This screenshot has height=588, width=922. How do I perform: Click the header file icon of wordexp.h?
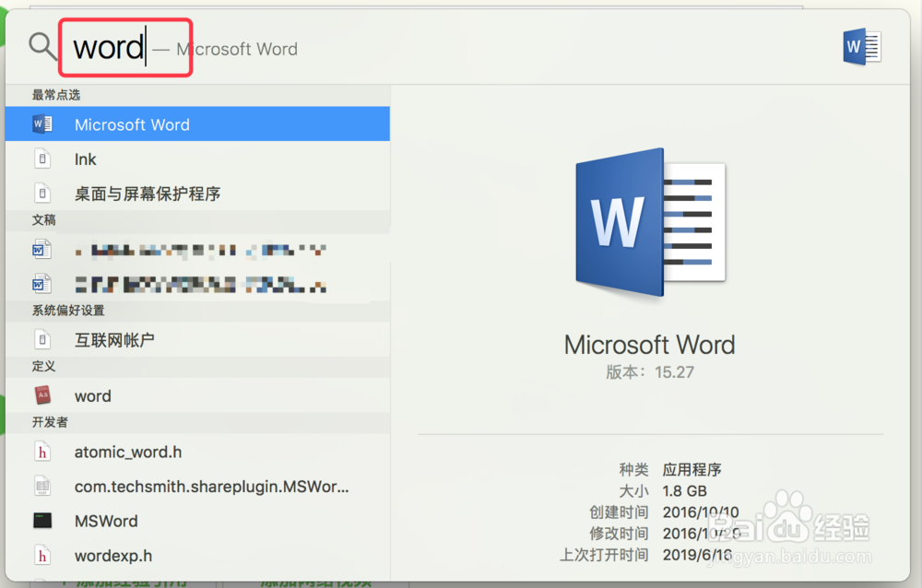(x=42, y=556)
